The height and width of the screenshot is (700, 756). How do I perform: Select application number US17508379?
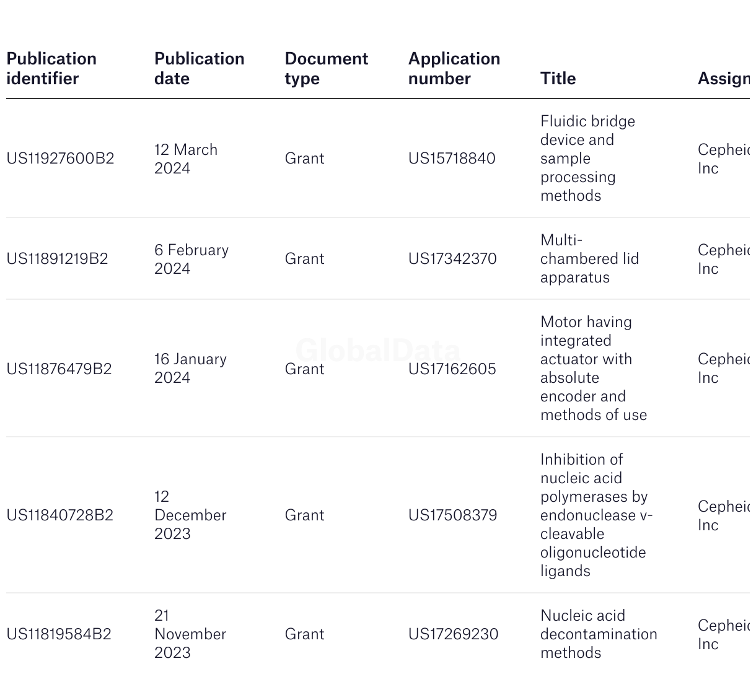pos(452,515)
